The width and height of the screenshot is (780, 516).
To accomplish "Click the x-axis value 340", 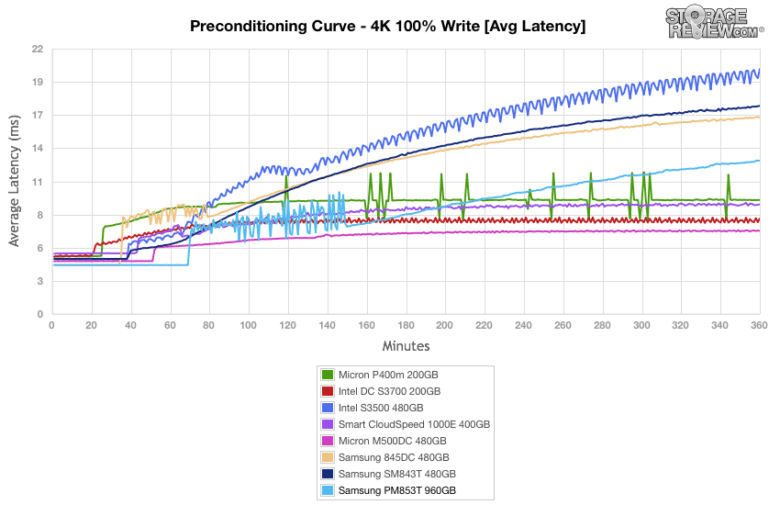I will point(719,325).
